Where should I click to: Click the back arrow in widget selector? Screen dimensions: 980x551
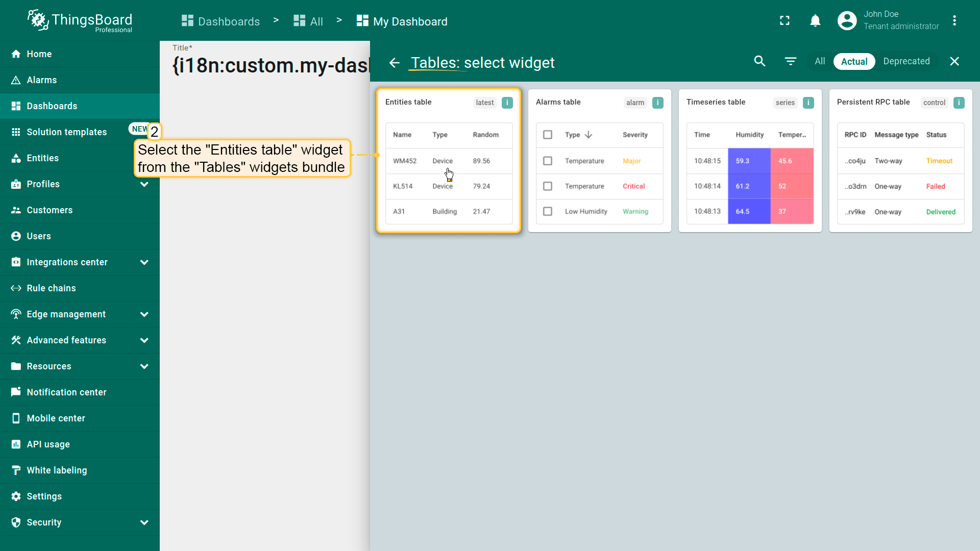coord(394,62)
